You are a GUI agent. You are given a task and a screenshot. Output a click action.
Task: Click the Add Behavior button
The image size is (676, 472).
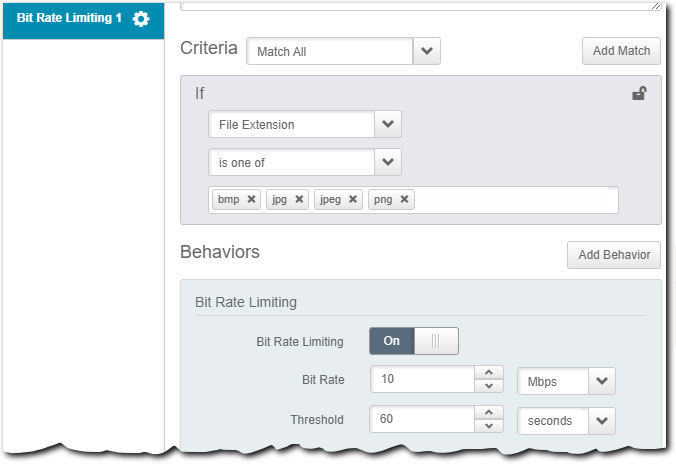tap(613, 255)
